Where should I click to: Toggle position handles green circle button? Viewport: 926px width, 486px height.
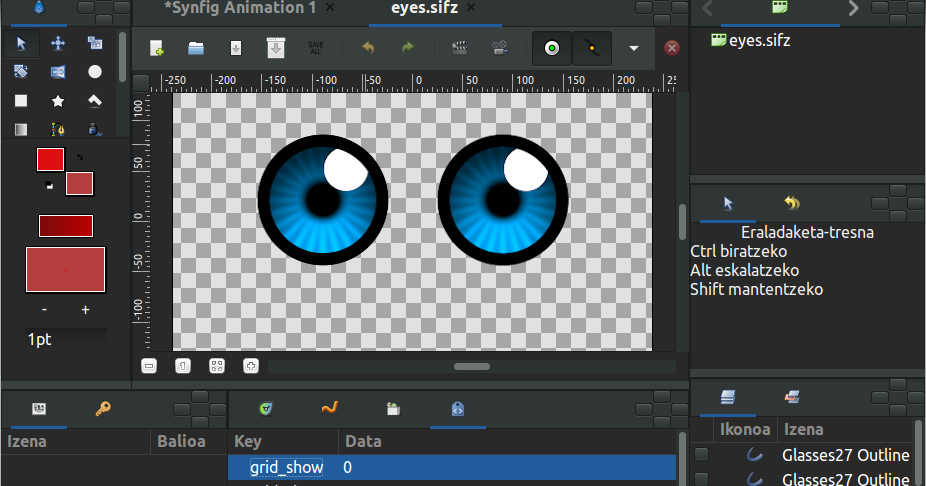552,48
